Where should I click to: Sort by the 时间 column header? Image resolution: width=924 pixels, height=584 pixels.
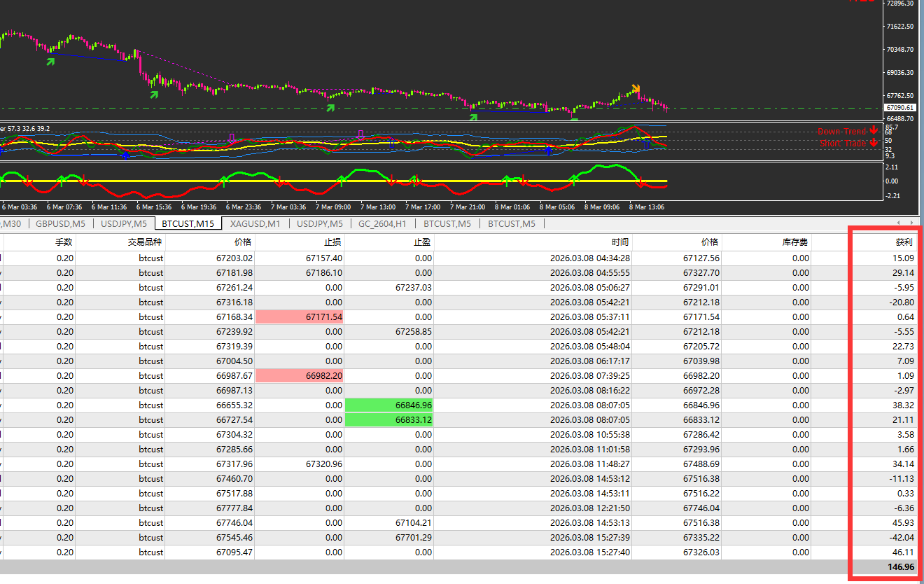(x=619, y=242)
